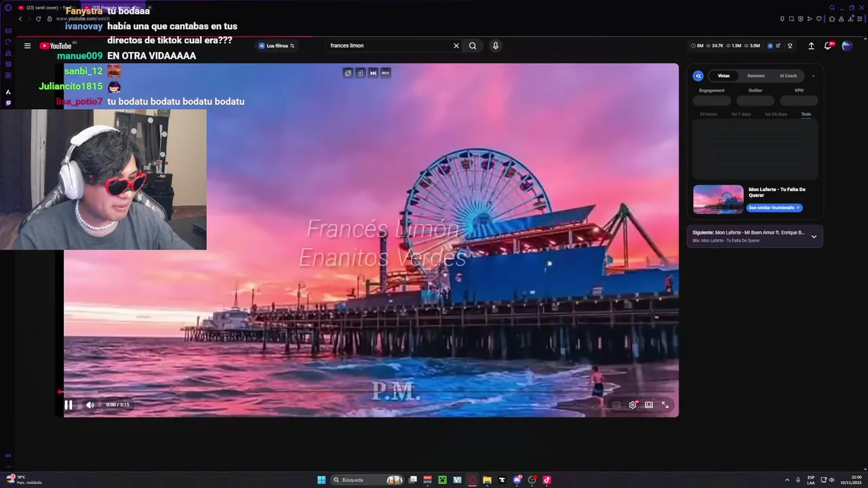Expand the Siguiente mix queue dropdown
This screenshot has height=488, width=868.
pyautogui.click(x=814, y=237)
